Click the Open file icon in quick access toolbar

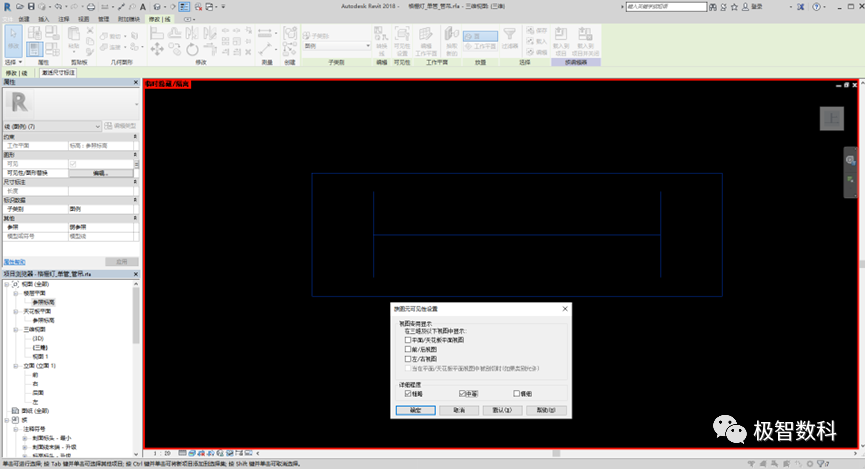20,7
